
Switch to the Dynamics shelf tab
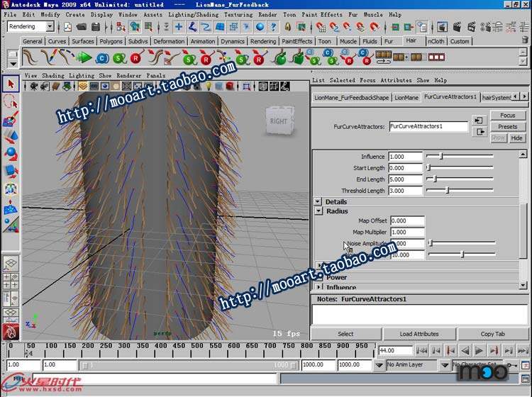coord(233,41)
